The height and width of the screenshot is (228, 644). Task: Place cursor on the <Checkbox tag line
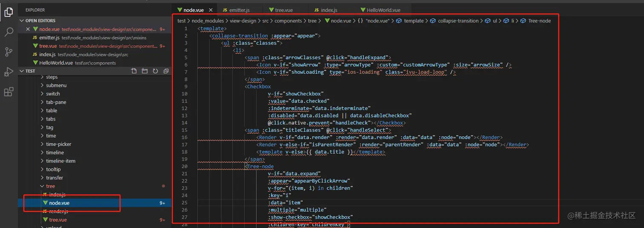pyautogui.click(x=258, y=87)
